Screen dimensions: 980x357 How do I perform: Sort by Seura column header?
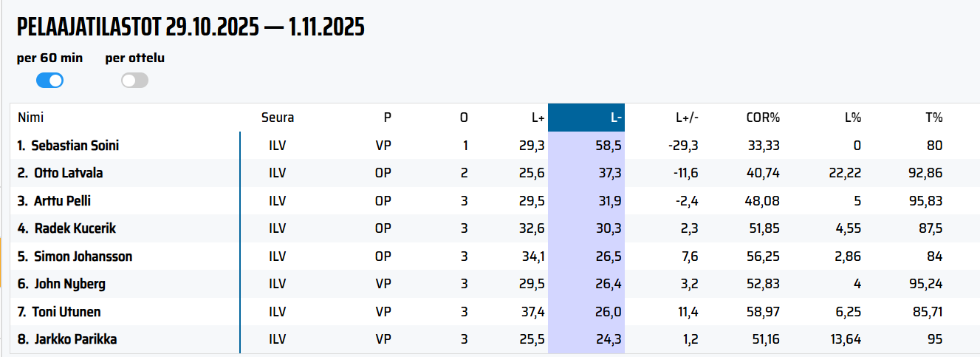pos(277,118)
